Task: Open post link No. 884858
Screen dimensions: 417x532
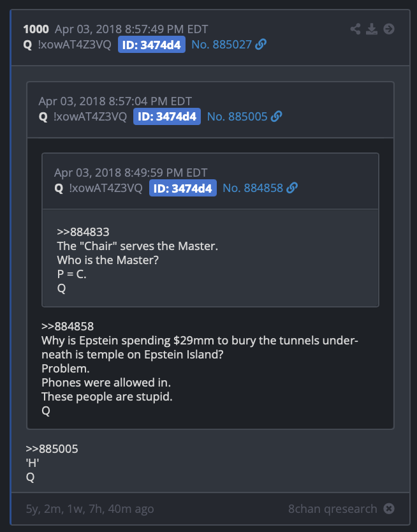Action: [x=253, y=188]
